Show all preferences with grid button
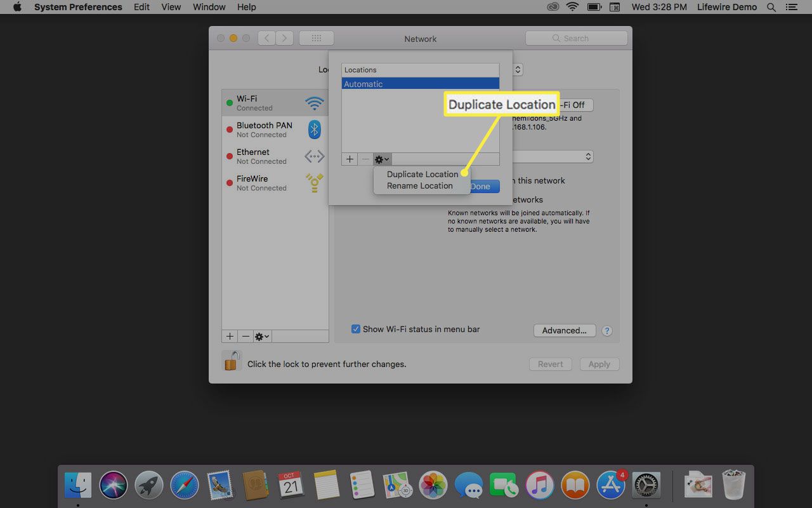 316,38
